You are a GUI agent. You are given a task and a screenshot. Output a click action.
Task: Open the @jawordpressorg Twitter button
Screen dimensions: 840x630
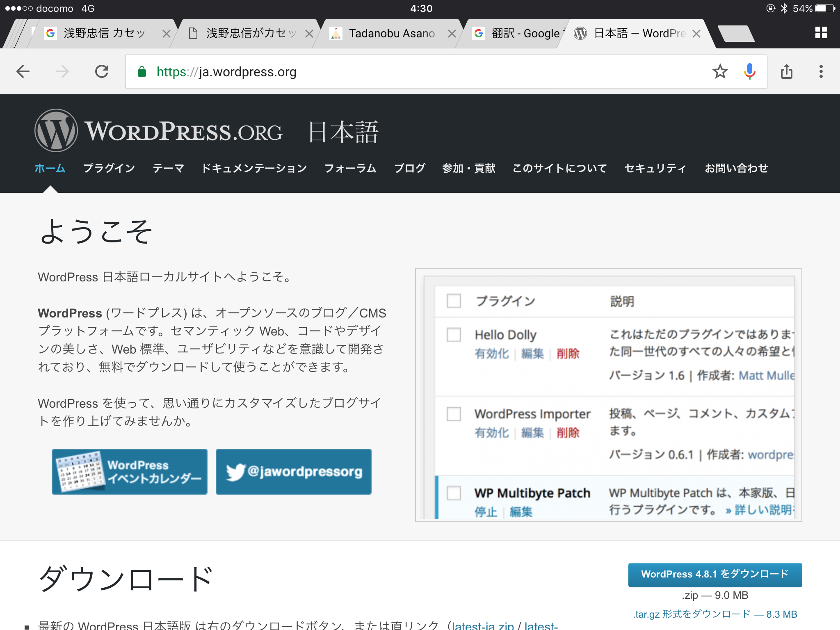pos(294,471)
